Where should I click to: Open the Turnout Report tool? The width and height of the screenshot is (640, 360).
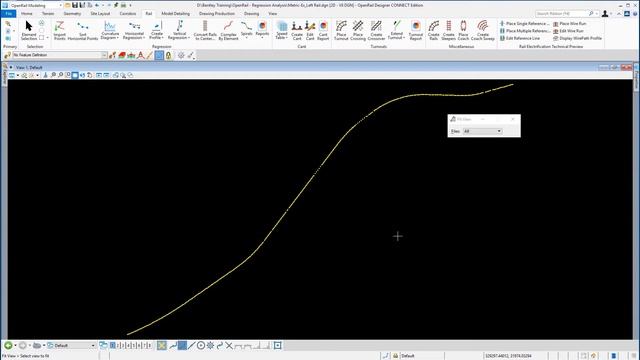point(416,31)
